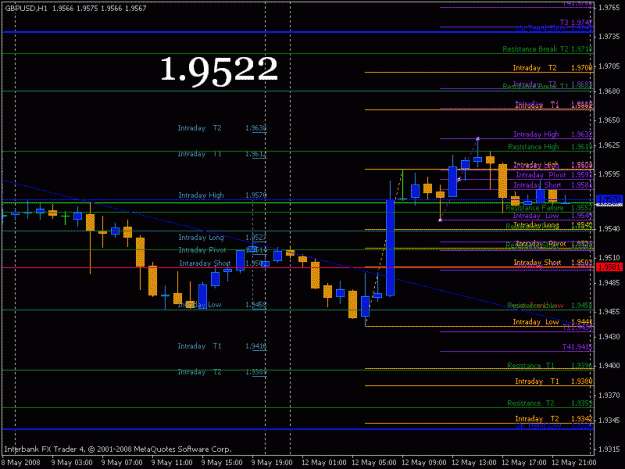Screen dimensions: 625x469
Task: Click the '12 May 09:00' time axis label
Action: [x=424, y=462]
